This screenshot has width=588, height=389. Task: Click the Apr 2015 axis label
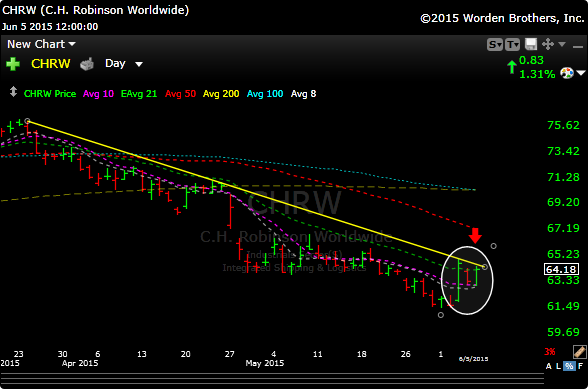pyautogui.click(x=80, y=363)
